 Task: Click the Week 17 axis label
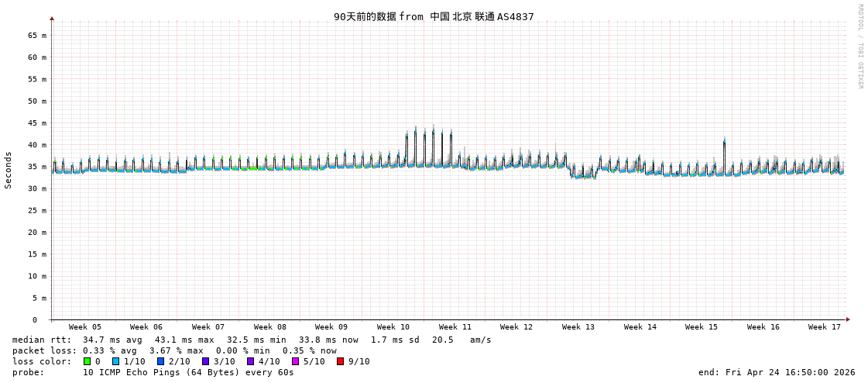[x=825, y=327]
